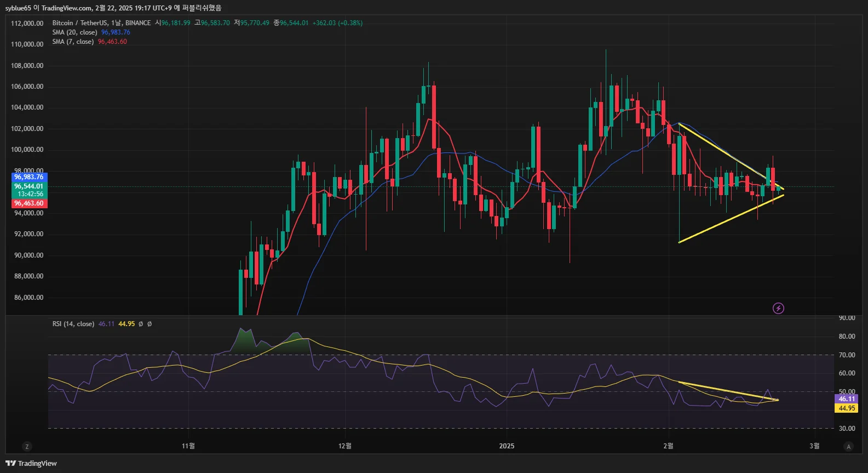Click the green 96,544.01 current price label
Screen dimensions: 868x473
[x=29, y=186]
